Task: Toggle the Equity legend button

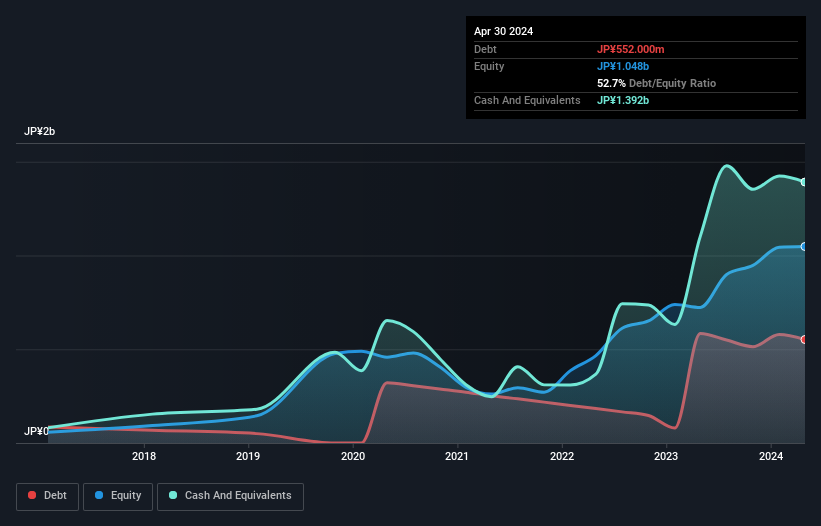Action: tap(118, 496)
